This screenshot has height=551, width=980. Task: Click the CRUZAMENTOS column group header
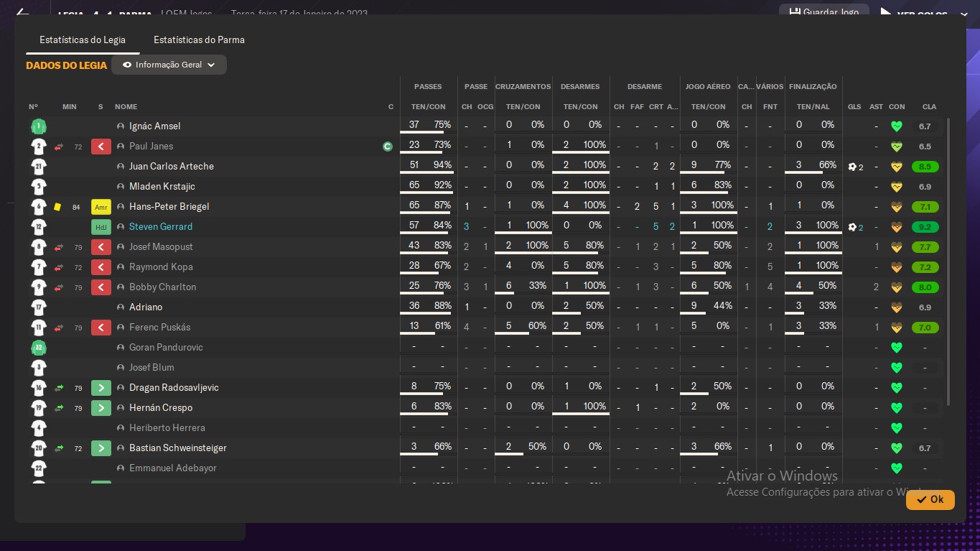point(523,87)
